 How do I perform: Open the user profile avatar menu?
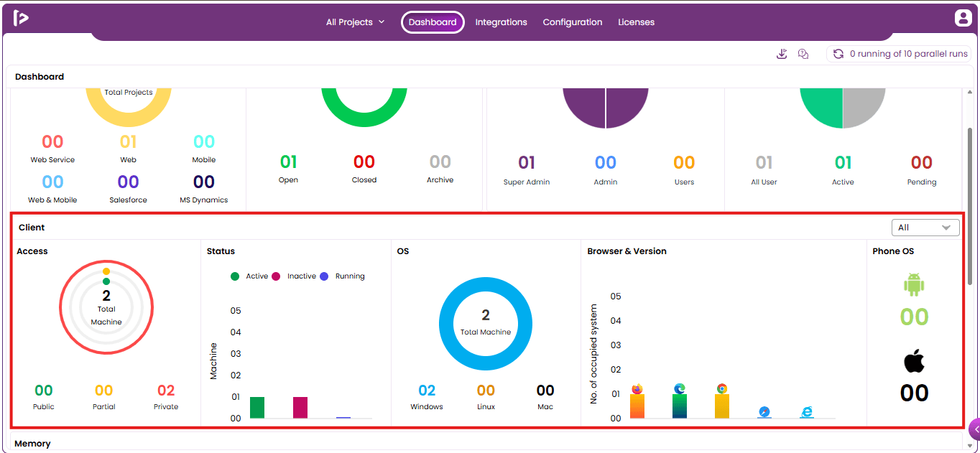[963, 19]
